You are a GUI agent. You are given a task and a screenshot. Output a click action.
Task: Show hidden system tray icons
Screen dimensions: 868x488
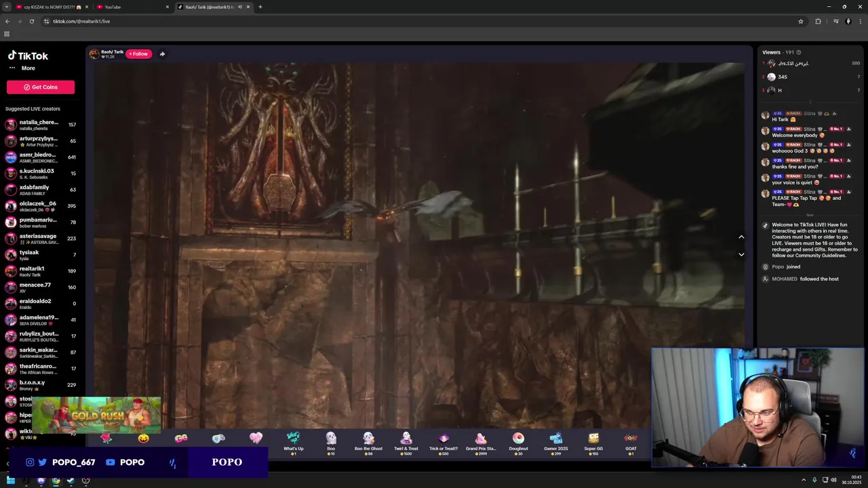click(804, 481)
